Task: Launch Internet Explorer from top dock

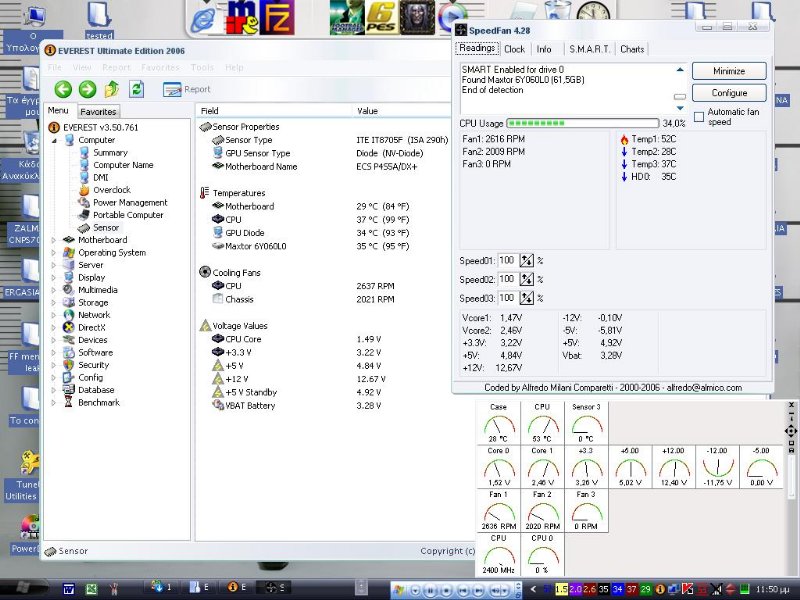Action: point(205,20)
